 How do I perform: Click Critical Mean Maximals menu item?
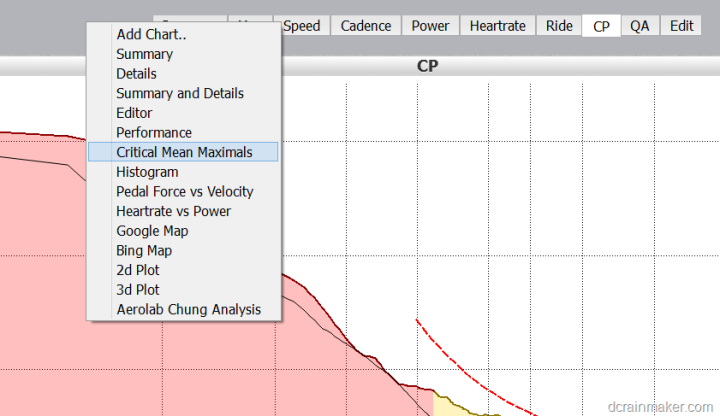point(183,152)
